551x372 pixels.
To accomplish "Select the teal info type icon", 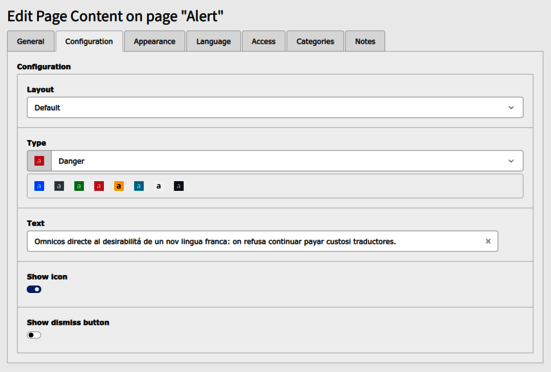I will (x=139, y=186).
